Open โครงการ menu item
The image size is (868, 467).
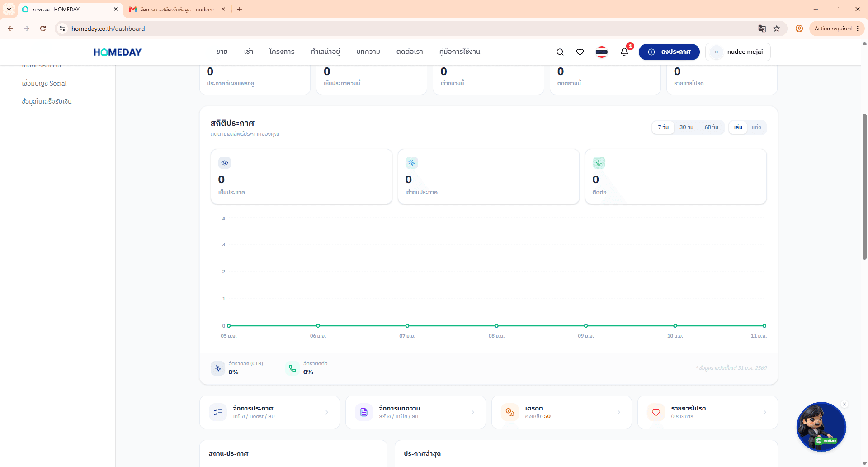click(282, 52)
